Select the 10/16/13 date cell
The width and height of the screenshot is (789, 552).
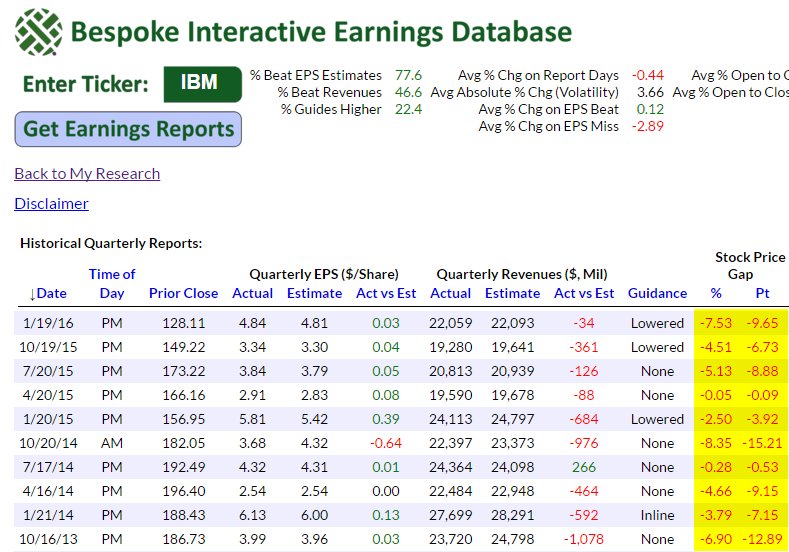[48, 539]
